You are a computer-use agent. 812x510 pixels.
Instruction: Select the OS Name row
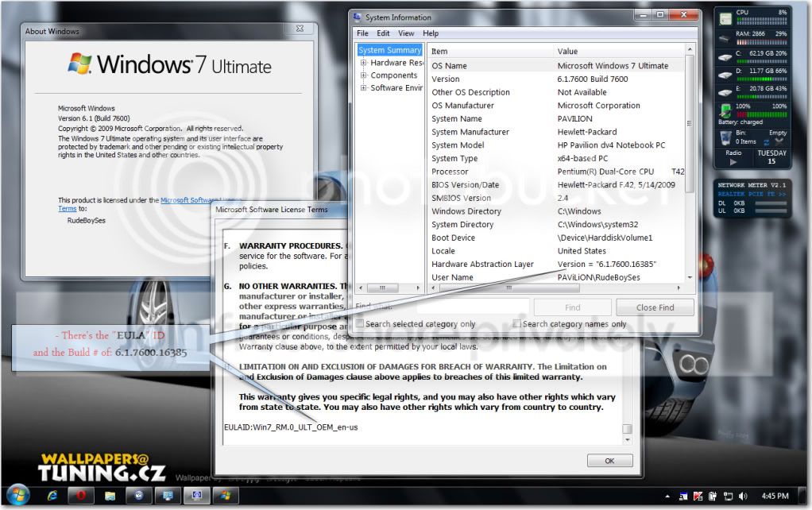(557, 66)
